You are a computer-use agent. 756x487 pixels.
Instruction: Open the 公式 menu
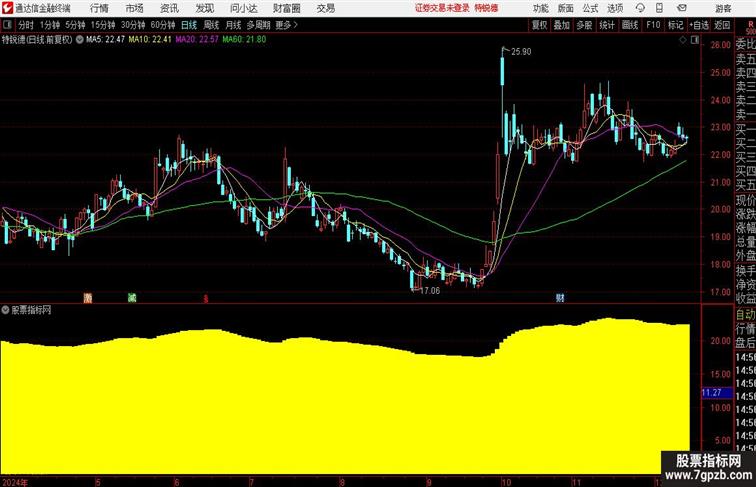(590, 8)
